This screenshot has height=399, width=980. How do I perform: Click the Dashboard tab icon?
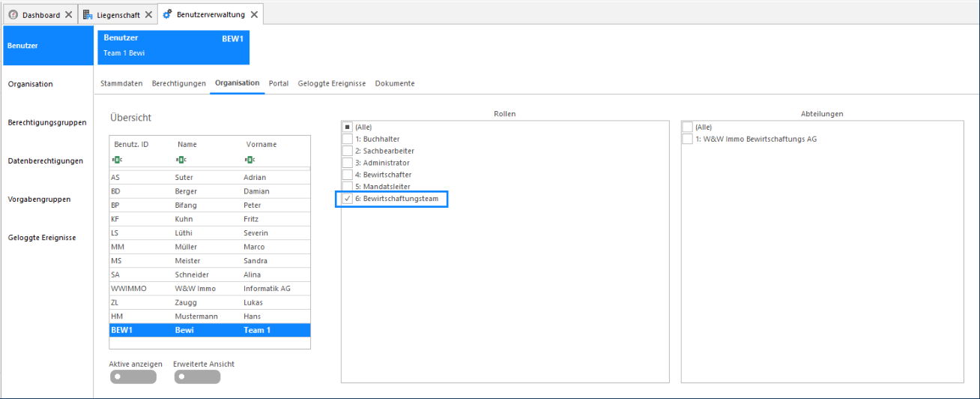(x=13, y=15)
